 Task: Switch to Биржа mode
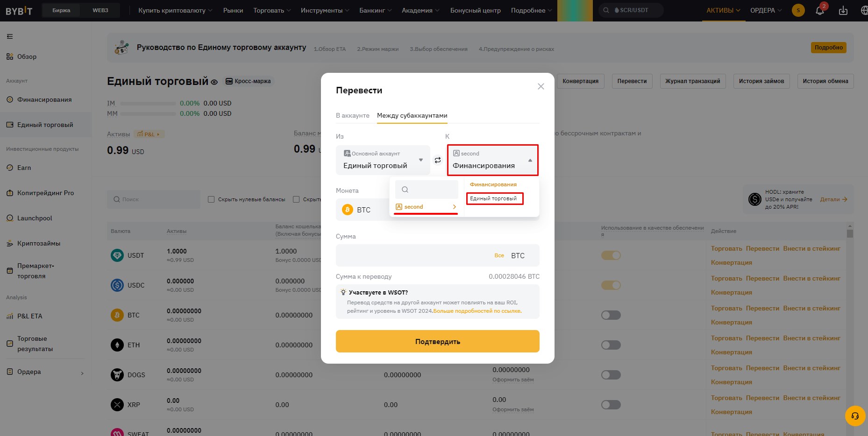(61, 10)
